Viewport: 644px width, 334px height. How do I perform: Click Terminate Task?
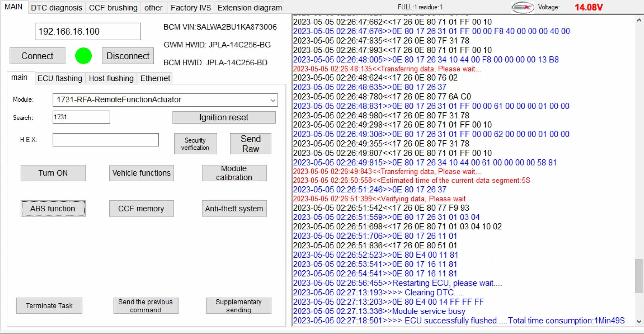pyautogui.click(x=49, y=306)
